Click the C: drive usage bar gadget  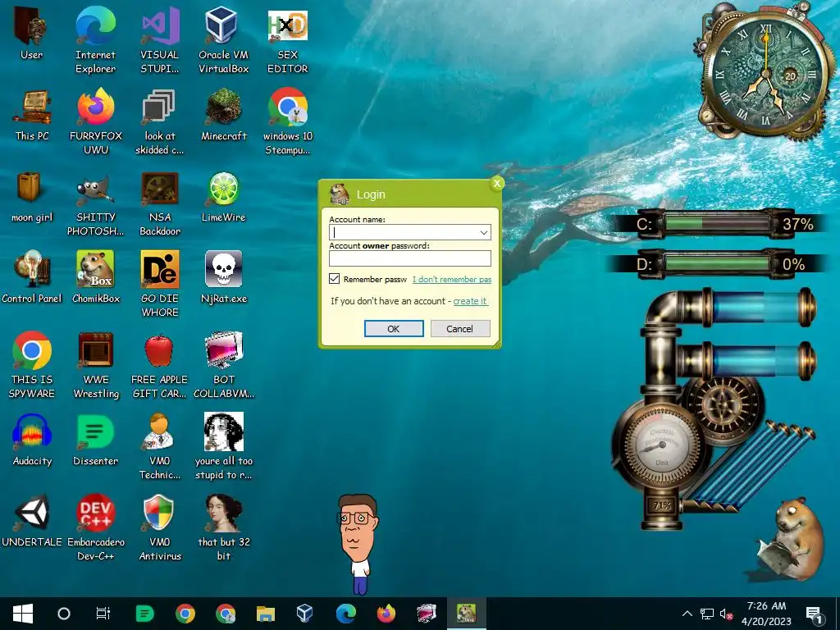coord(716,223)
